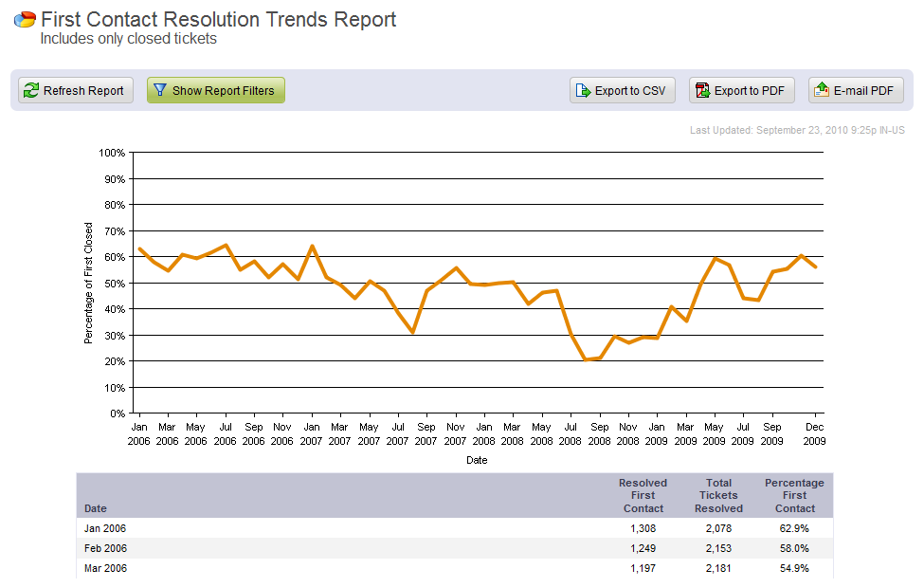924x588 pixels.
Task: Click the Dec 2009 x-axis label
Action: 814,434
